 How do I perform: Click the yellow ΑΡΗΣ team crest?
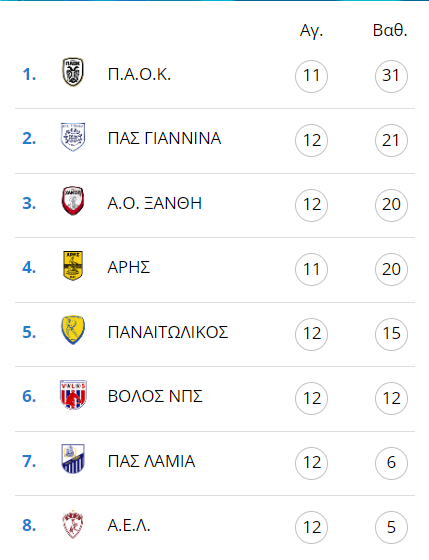(x=73, y=265)
